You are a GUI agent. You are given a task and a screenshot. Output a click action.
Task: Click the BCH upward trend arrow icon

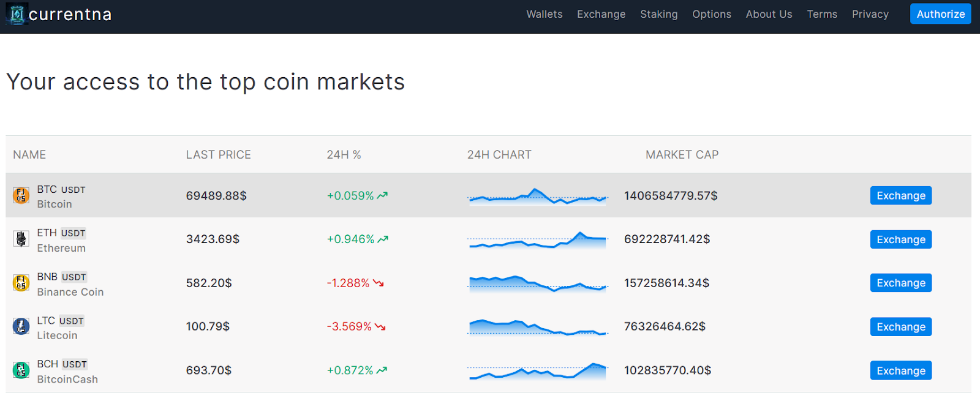[382, 370]
